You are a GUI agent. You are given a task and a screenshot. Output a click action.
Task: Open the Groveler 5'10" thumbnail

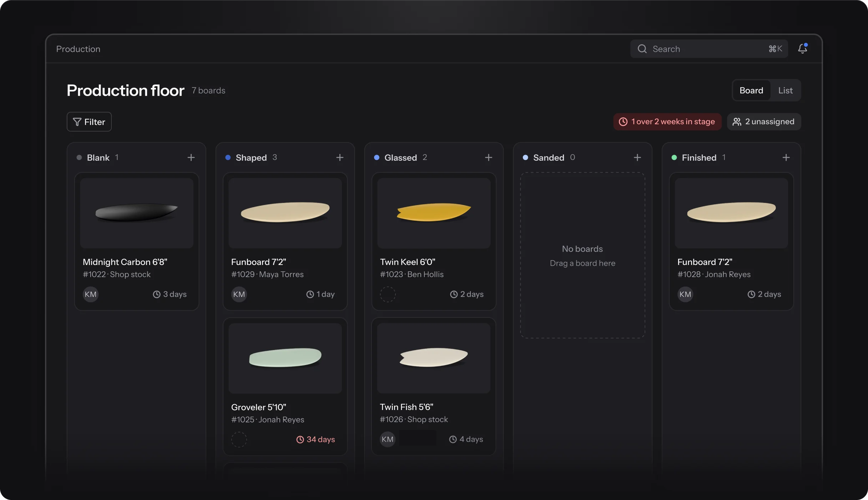pos(285,358)
